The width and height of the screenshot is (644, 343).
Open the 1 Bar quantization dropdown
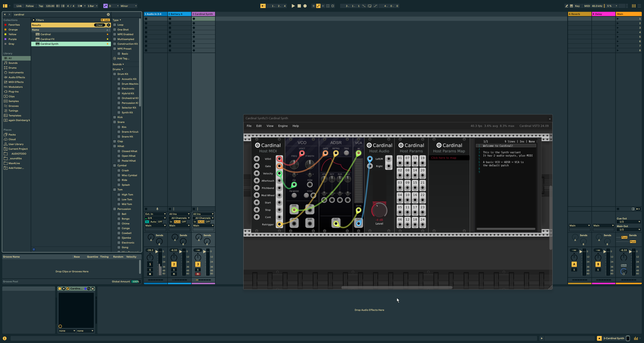point(93,6)
